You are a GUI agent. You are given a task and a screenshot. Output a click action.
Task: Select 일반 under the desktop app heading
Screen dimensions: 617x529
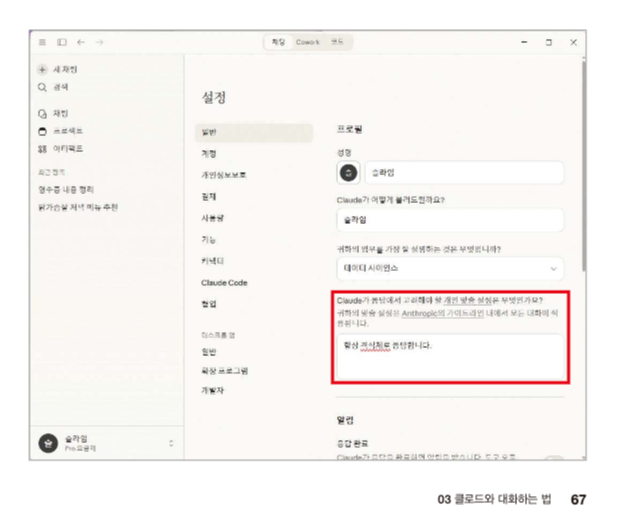[209, 352]
